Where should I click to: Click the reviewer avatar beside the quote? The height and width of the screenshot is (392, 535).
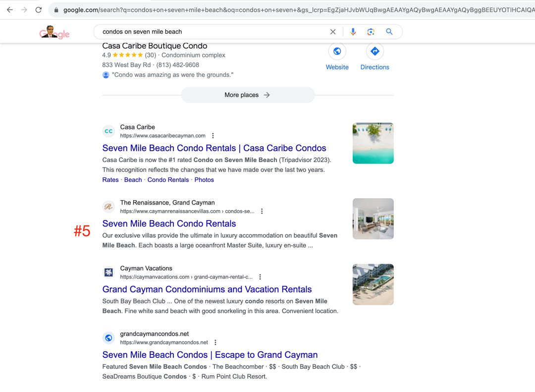[x=106, y=75]
